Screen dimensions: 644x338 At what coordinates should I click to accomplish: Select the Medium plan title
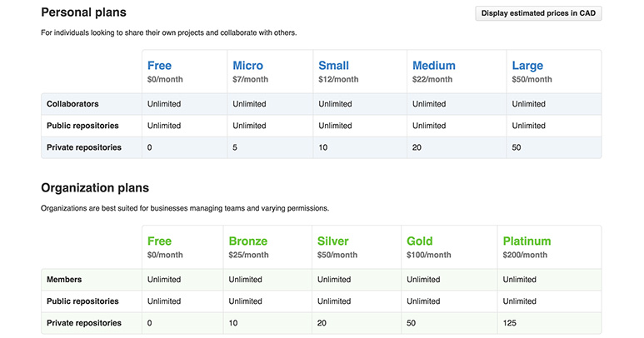[433, 66]
